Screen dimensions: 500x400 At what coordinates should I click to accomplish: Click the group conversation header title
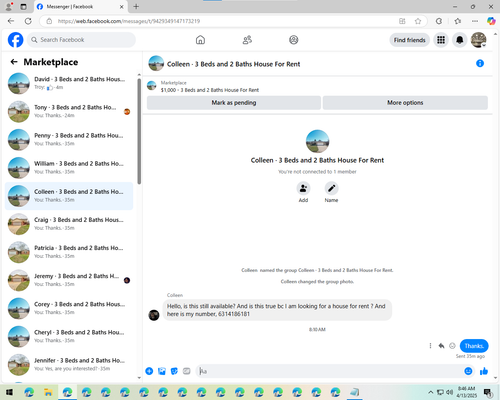coord(233,64)
